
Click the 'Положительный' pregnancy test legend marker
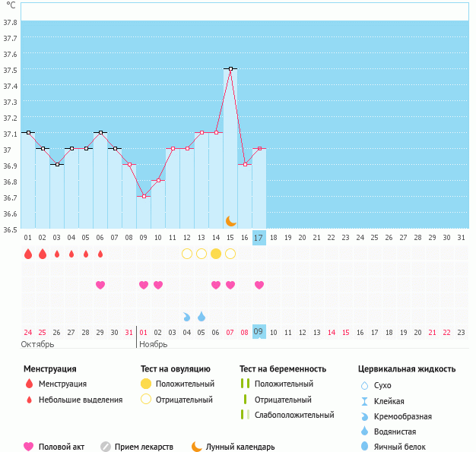pyautogui.click(x=246, y=384)
